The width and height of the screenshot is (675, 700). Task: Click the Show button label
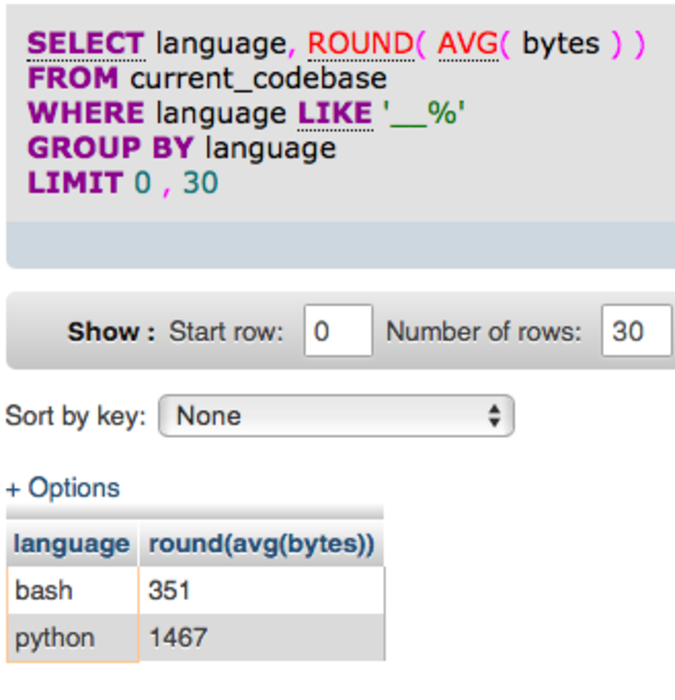(111, 332)
